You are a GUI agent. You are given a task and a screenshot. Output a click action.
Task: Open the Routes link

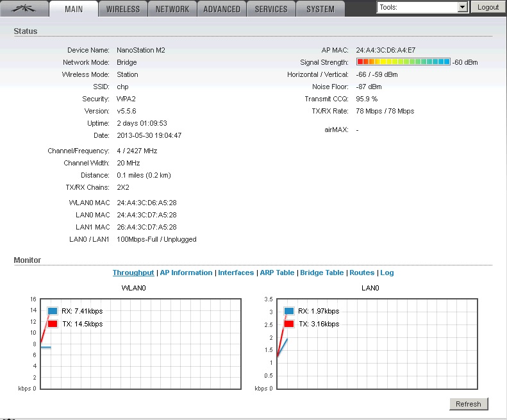click(x=362, y=273)
